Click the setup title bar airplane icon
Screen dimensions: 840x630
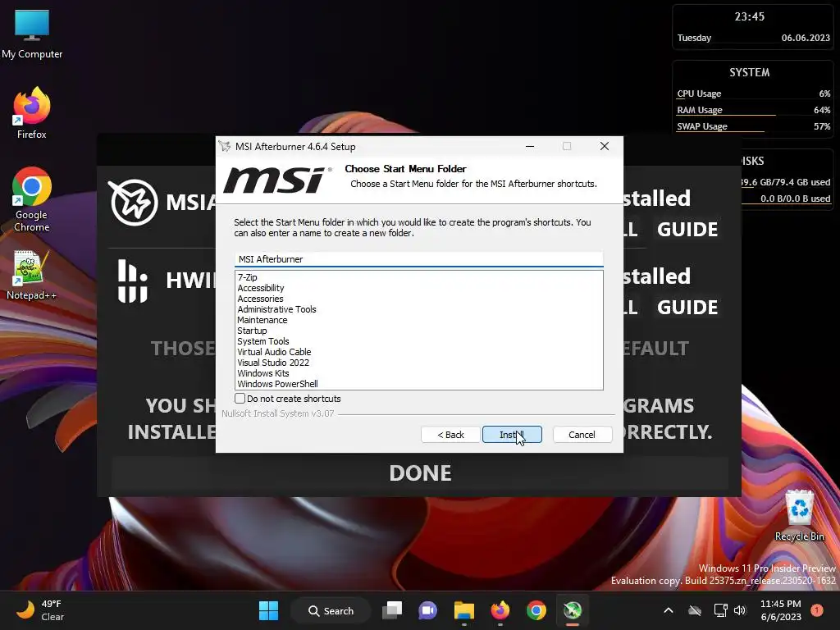point(225,146)
